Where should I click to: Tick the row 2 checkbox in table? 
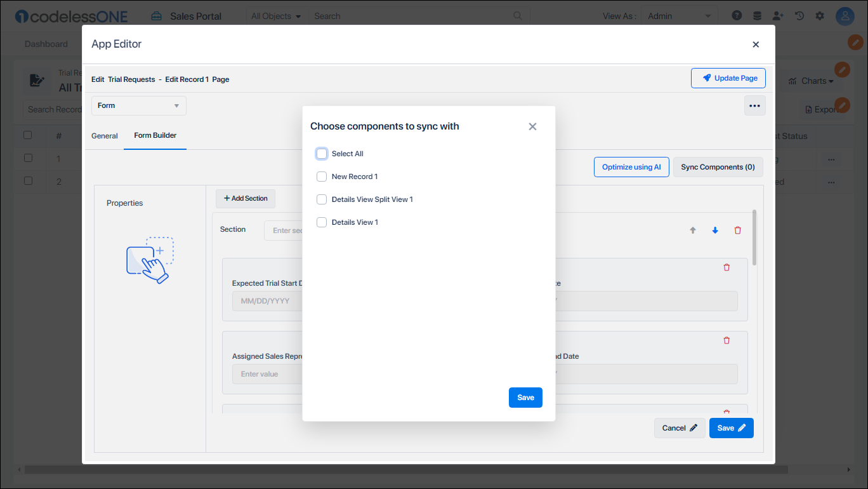(x=28, y=180)
